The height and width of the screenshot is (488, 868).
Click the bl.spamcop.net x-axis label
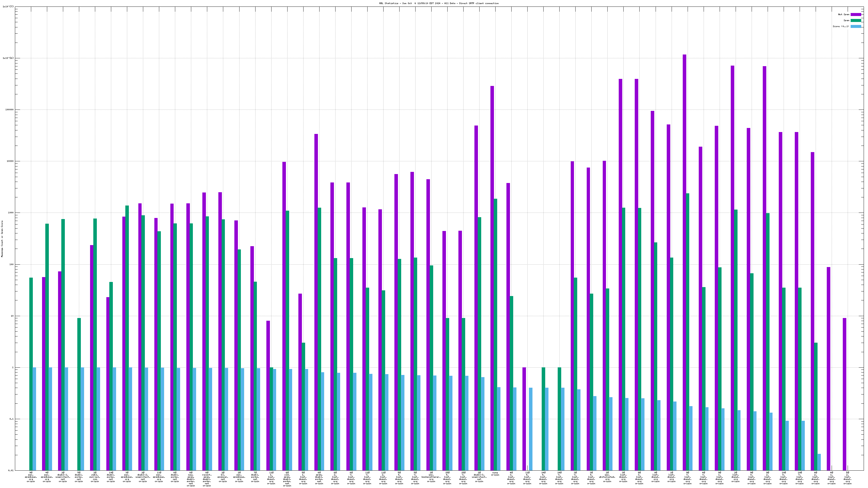[223, 477]
